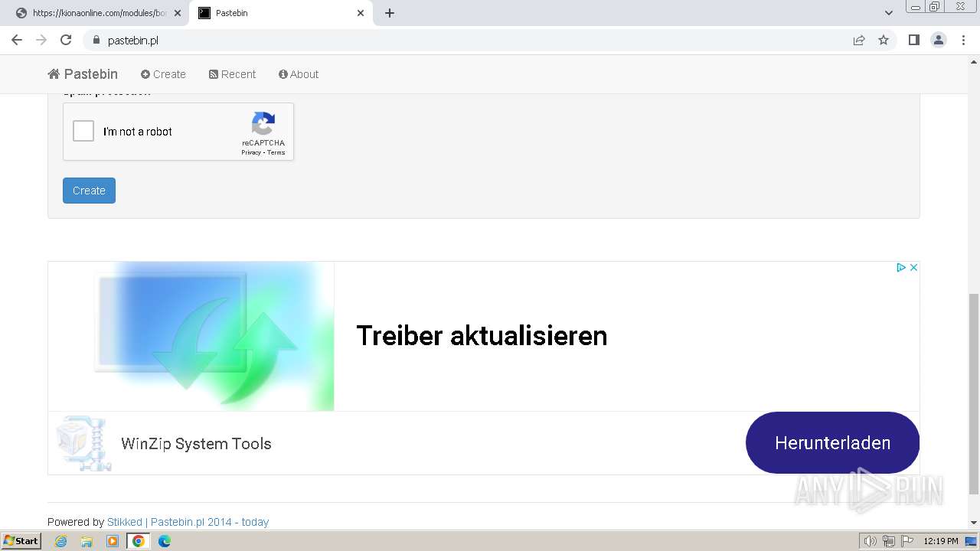Click the WinZip System Tools text
This screenshot has width=980, height=551.
pos(196,444)
